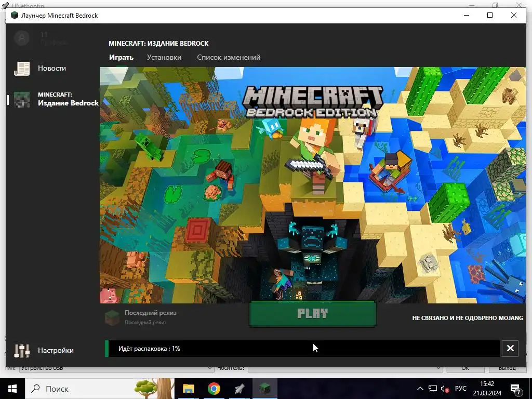Open network status tray icon
This screenshot has height=399, width=532.
[433, 389]
